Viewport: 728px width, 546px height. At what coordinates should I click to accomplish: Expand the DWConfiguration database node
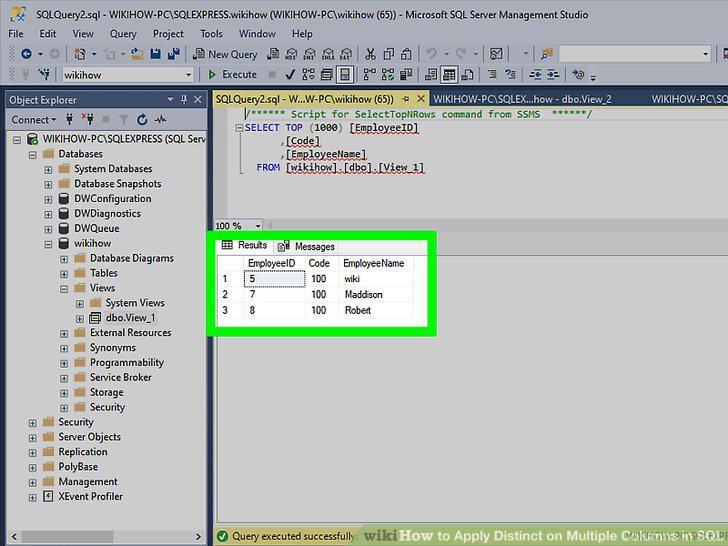(x=48, y=200)
